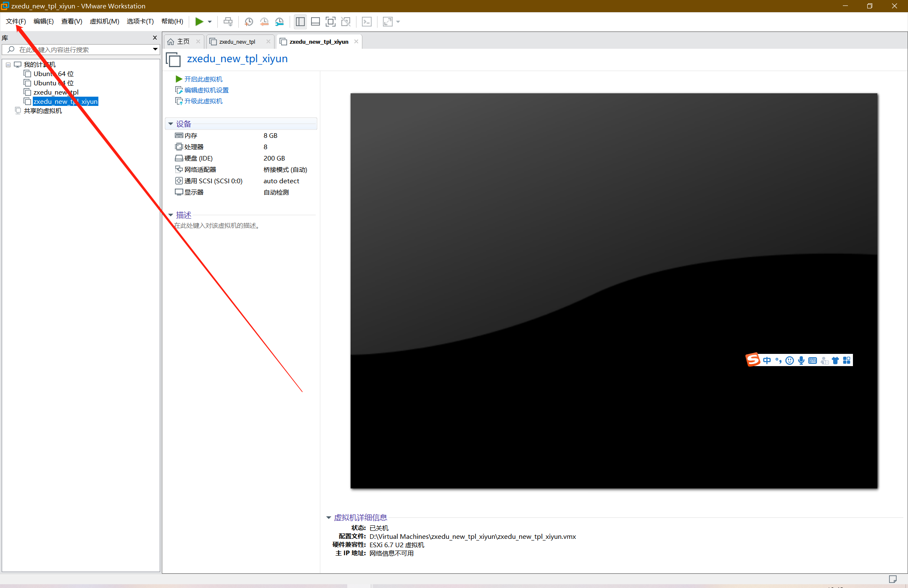
Task: Click the Sogou input microphone icon
Action: coord(801,360)
